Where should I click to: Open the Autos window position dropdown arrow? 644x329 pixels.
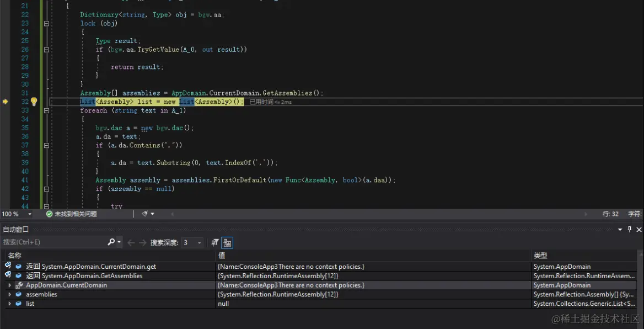coord(620,230)
